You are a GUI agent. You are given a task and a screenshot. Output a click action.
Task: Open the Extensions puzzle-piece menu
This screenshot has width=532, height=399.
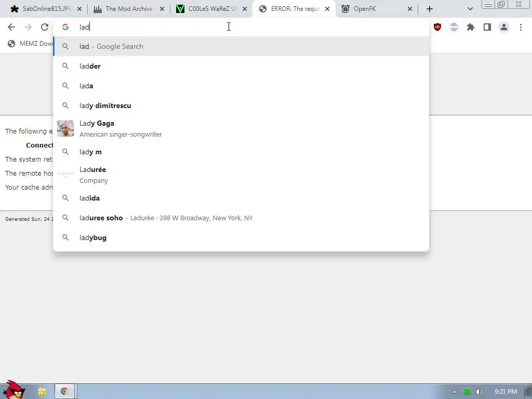(x=471, y=27)
